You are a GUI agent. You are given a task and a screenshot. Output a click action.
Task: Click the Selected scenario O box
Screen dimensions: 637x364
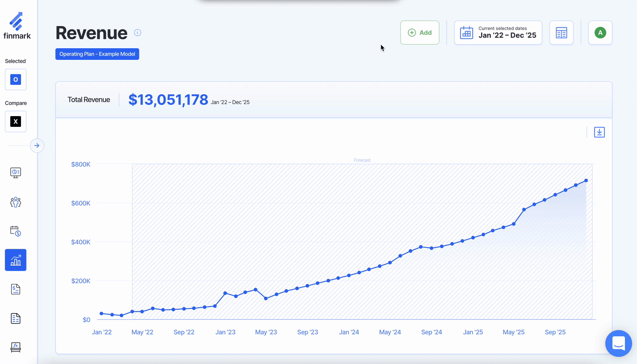[16, 79]
